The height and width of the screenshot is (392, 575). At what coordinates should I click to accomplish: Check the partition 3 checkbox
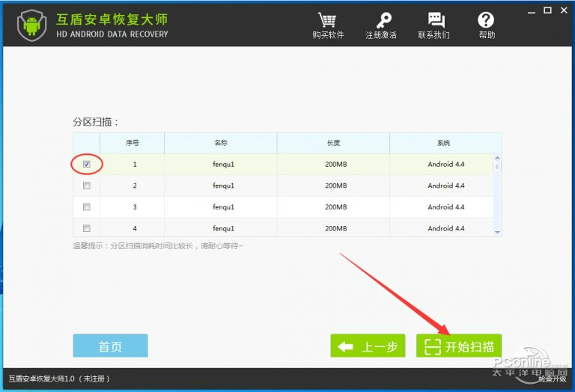tap(87, 207)
